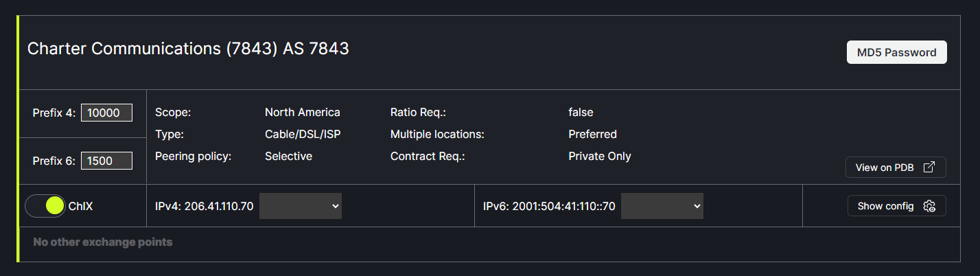Open the IPv6 2001:504:41:110::70 dropdown

tap(662, 206)
